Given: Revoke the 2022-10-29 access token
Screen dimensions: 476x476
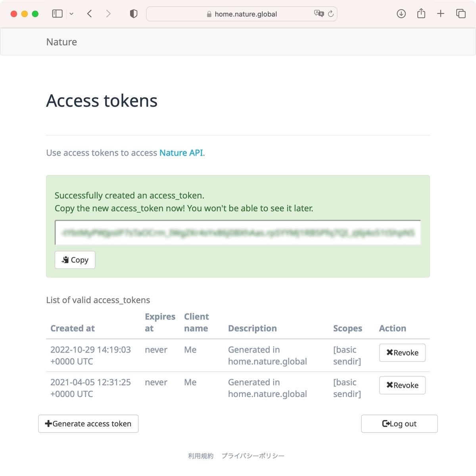Looking at the screenshot, I should (x=402, y=353).
